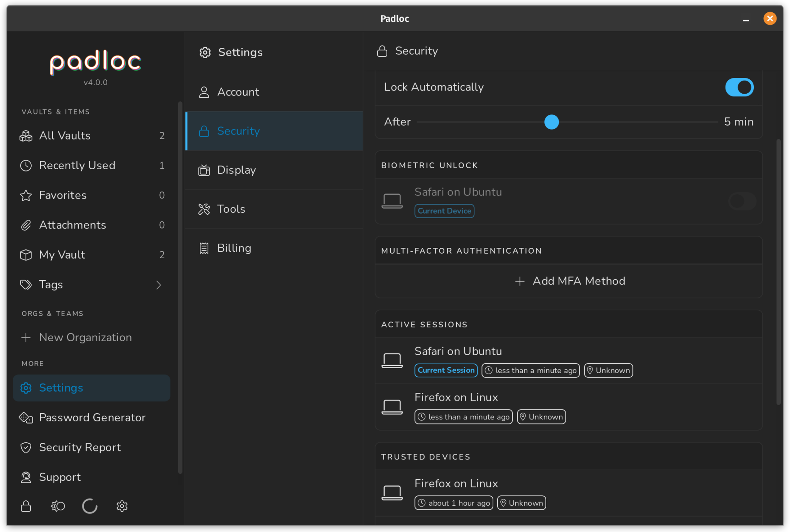Screen dimensions: 790x532
Task: Enable biometric unlock for Safari on Ubuntu
Action: (x=741, y=201)
